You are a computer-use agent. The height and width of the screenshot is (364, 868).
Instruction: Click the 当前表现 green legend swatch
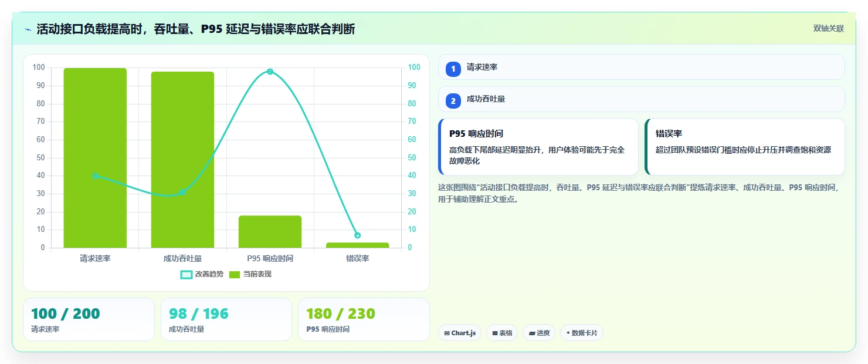point(235,274)
